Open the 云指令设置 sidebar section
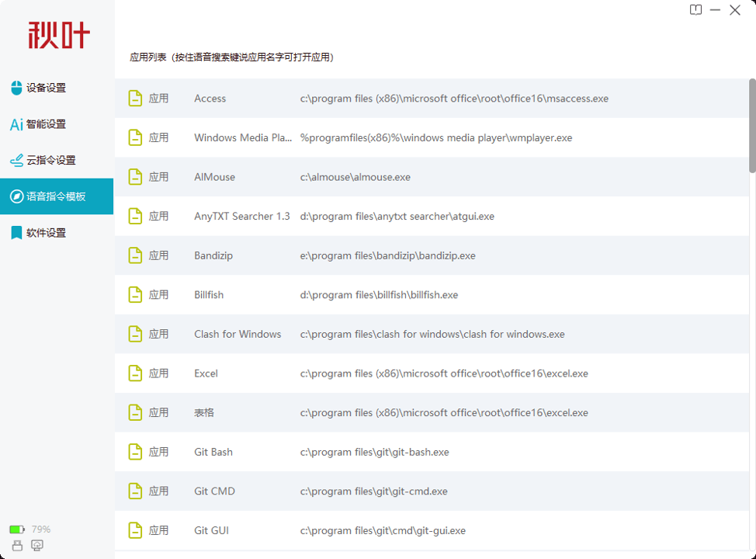Image resolution: width=756 pixels, height=559 pixels. pos(57,160)
